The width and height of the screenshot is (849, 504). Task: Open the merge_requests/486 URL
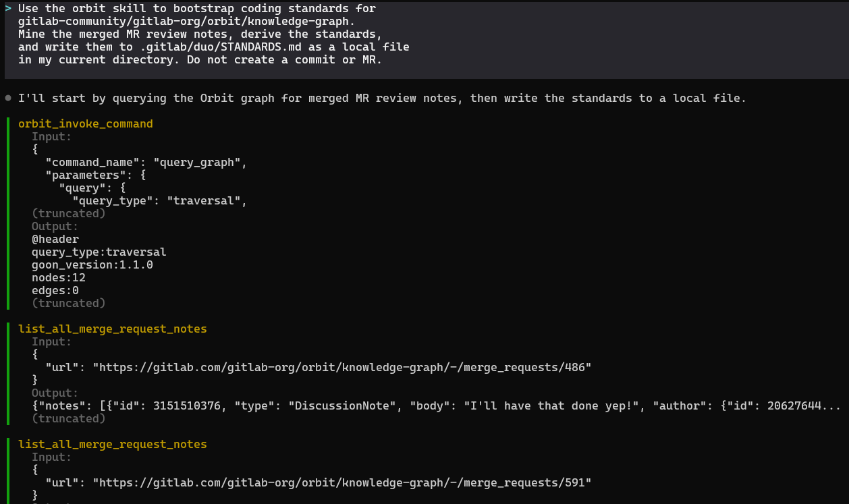(x=342, y=368)
